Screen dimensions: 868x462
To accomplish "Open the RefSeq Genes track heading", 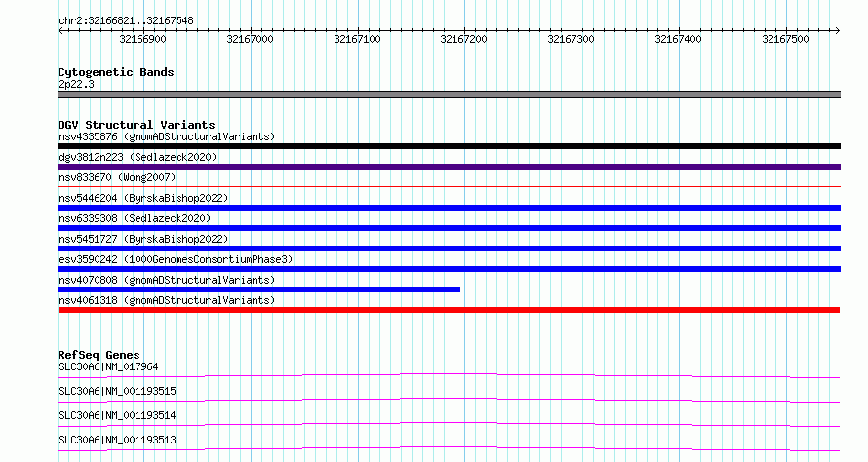I will tap(99, 355).
